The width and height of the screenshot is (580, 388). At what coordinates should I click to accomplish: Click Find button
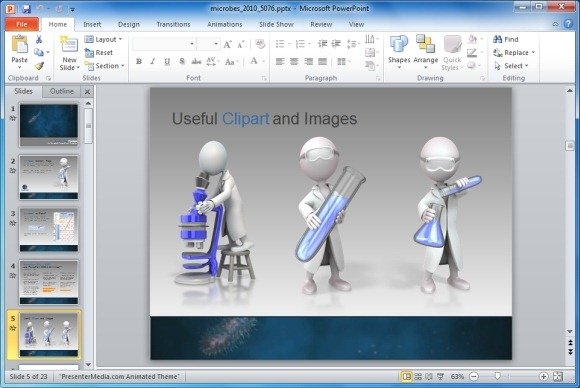click(x=506, y=39)
